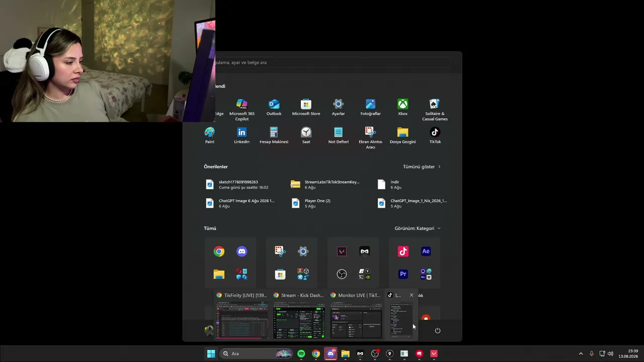The image size is (644, 362).
Task: Click the taskbar Ara search box
Action: tap(257, 354)
